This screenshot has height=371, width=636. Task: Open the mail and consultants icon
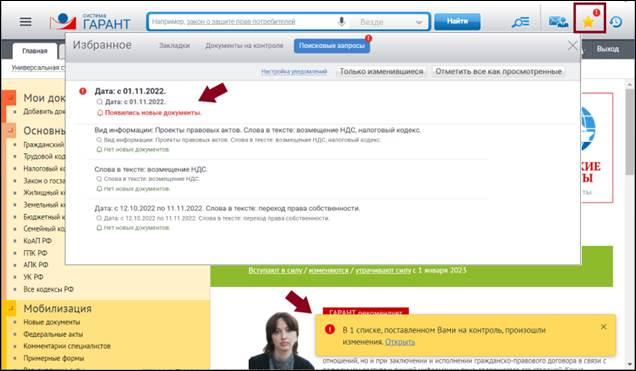(x=558, y=22)
